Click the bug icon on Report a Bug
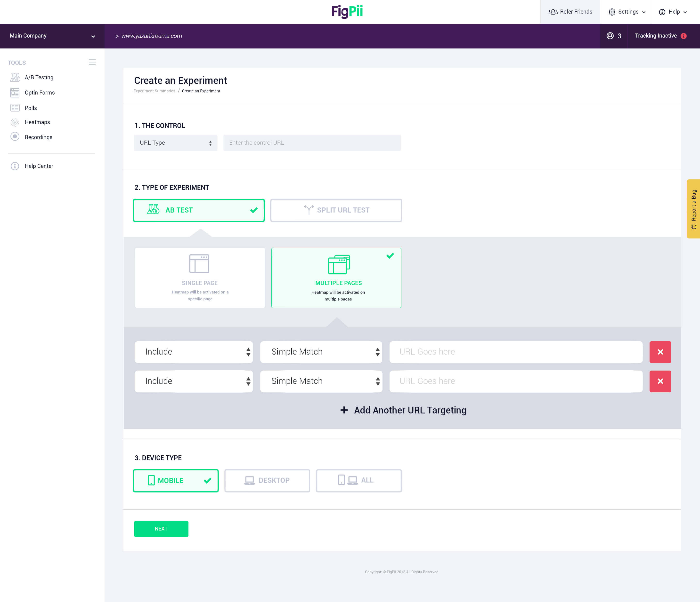Viewport: 700px width, 602px height. coord(694,227)
